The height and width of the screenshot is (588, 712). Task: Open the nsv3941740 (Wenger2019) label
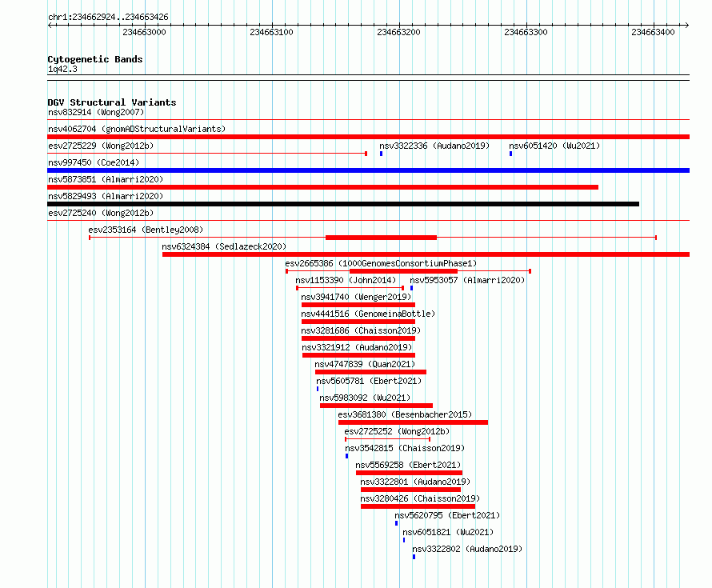356,297
